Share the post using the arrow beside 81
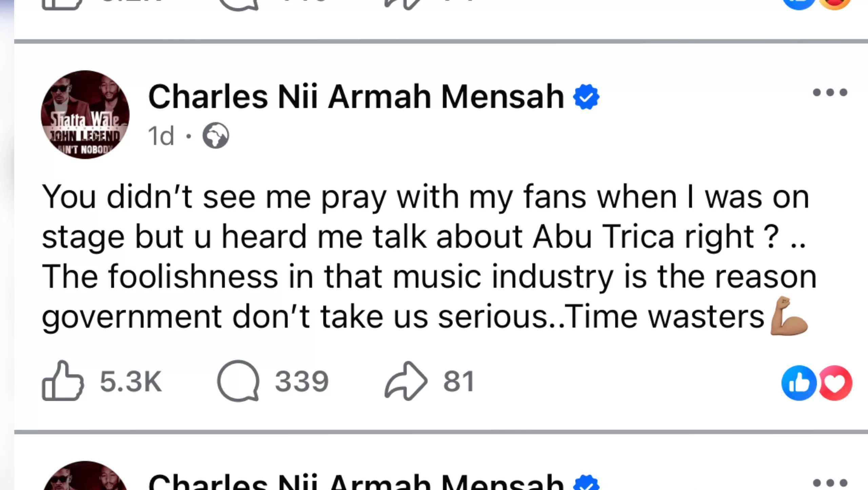Image resolution: width=868 pixels, height=490 pixels. coord(406,381)
